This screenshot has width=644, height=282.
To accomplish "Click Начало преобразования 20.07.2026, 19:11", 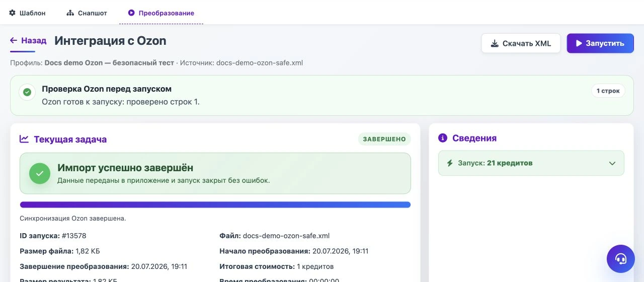I will point(294,251).
